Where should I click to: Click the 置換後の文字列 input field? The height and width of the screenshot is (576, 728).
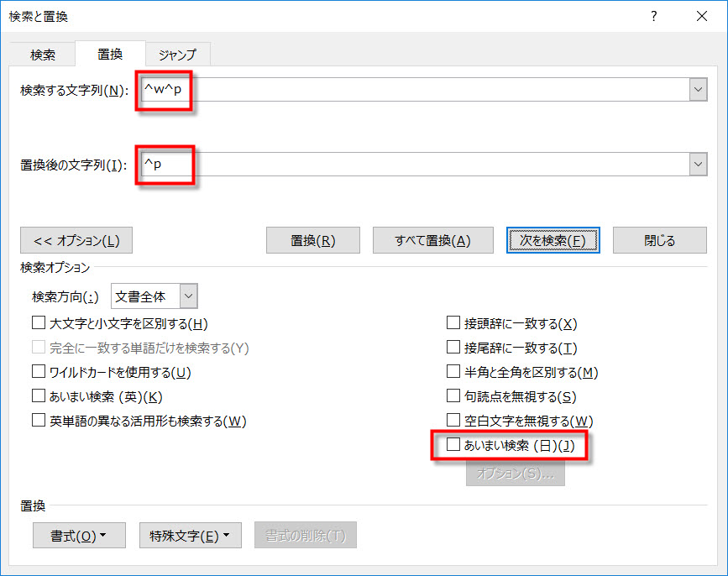click(437, 165)
